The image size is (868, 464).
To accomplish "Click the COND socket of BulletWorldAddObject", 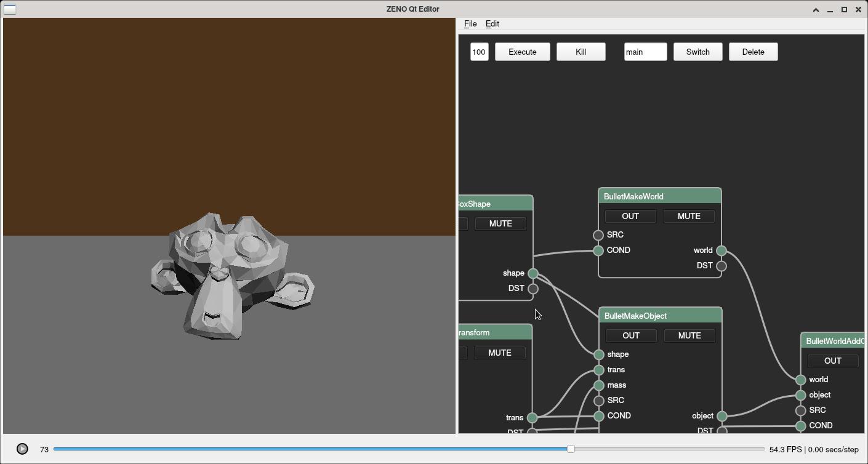I will (x=801, y=426).
